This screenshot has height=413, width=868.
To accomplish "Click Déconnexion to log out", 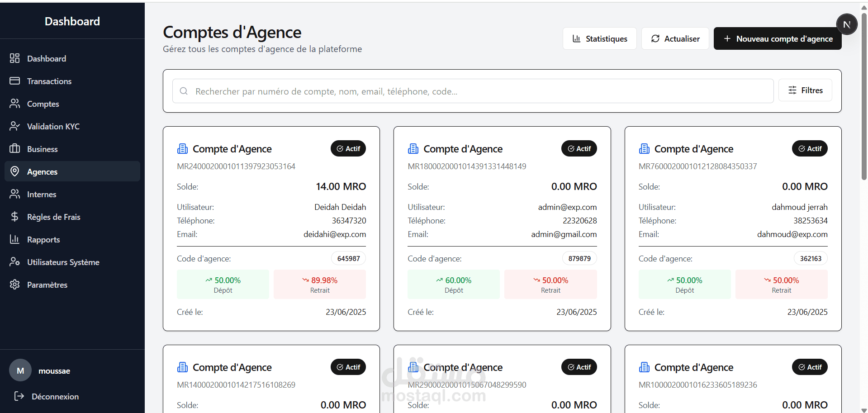I will (72, 396).
